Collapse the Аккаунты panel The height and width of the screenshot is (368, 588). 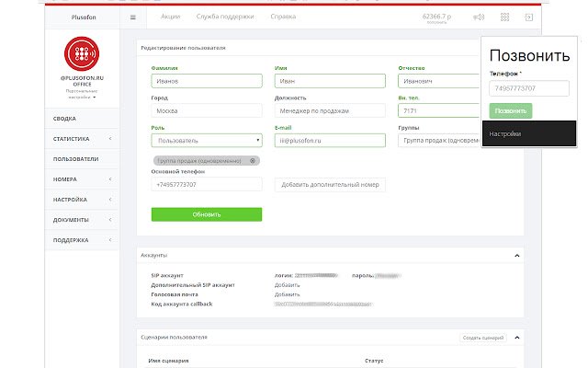516,256
